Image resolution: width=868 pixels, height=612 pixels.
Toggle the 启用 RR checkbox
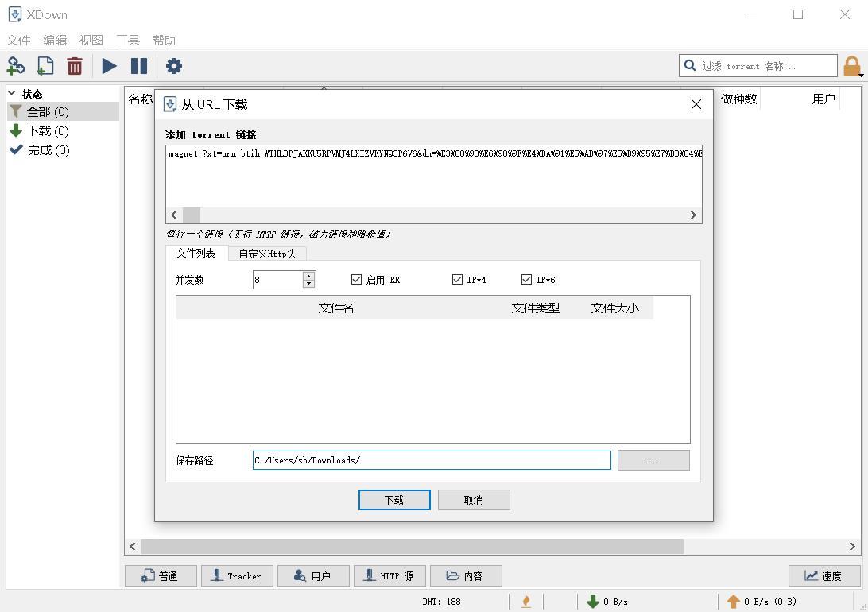pos(357,280)
